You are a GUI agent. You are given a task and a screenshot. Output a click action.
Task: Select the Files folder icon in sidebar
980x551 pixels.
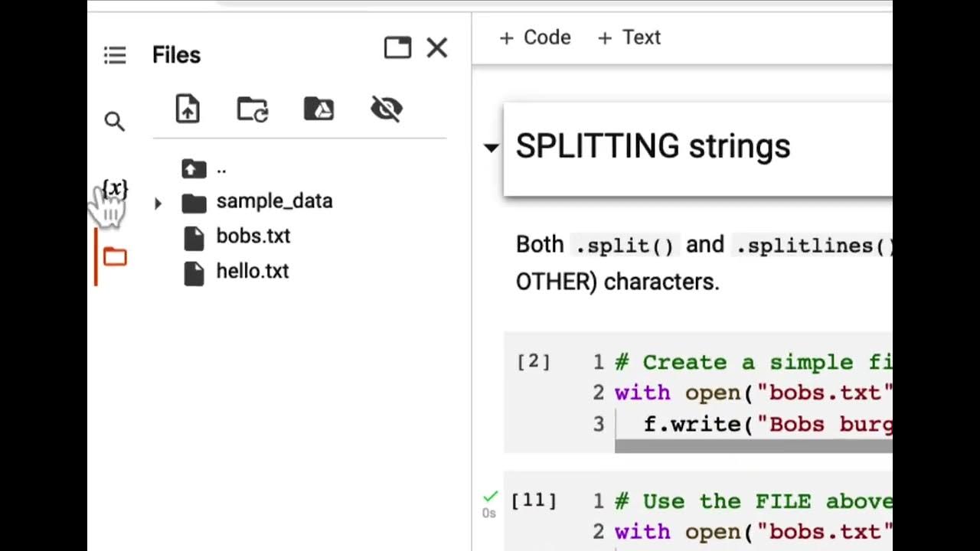(115, 257)
